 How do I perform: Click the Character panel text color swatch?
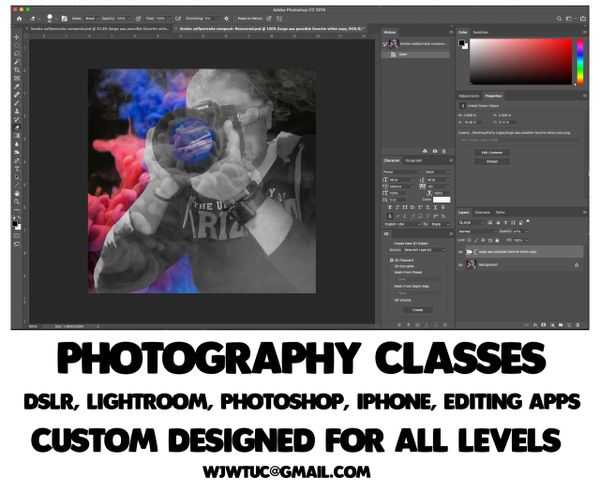[x=441, y=199]
